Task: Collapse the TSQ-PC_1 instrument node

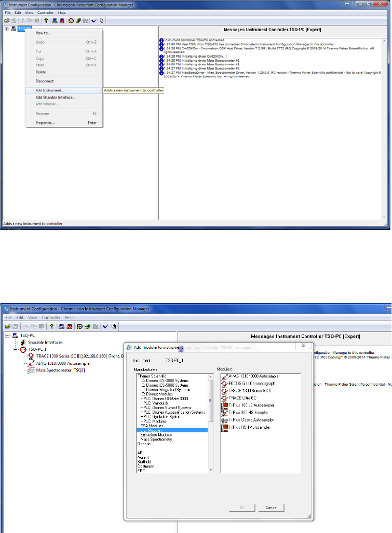Action: pyautogui.click(x=15, y=349)
